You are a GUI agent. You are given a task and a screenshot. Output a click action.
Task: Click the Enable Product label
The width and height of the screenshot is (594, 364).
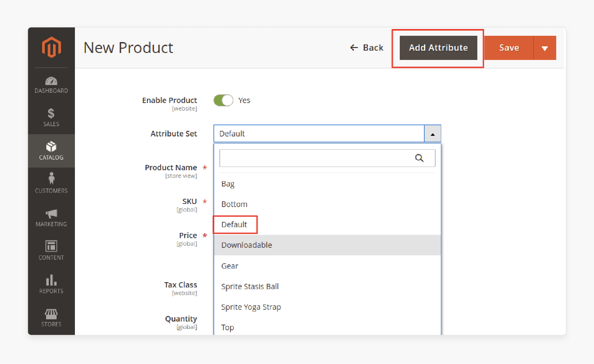pos(169,100)
